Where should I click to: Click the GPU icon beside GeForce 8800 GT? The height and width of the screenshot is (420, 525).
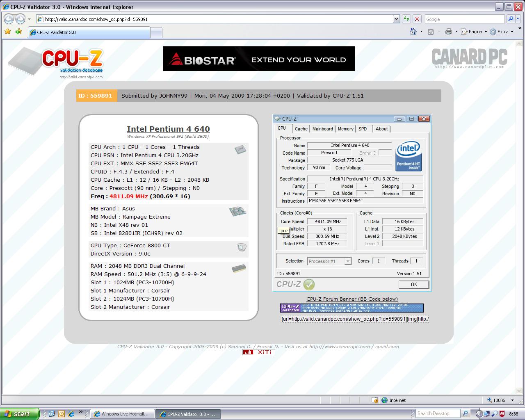[x=242, y=247]
